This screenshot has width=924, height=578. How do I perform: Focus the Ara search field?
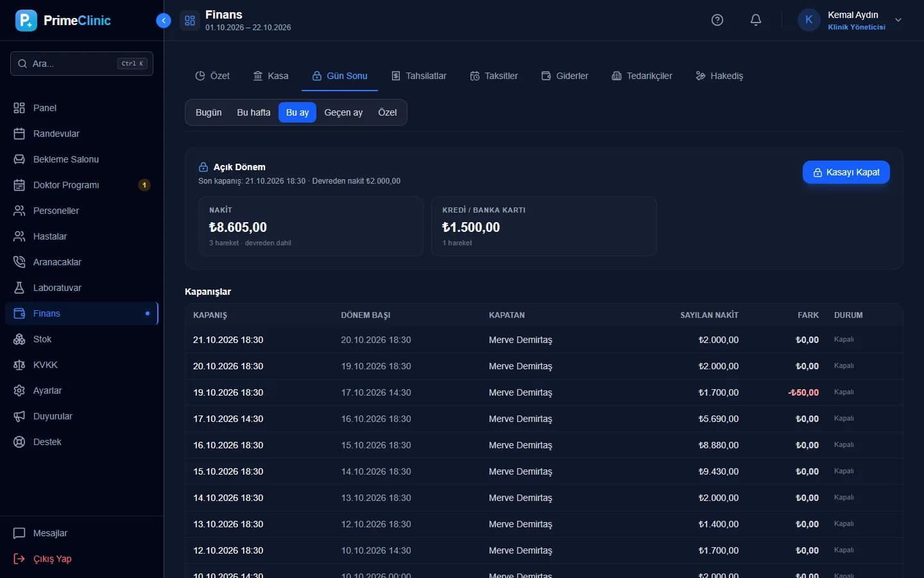(x=81, y=64)
